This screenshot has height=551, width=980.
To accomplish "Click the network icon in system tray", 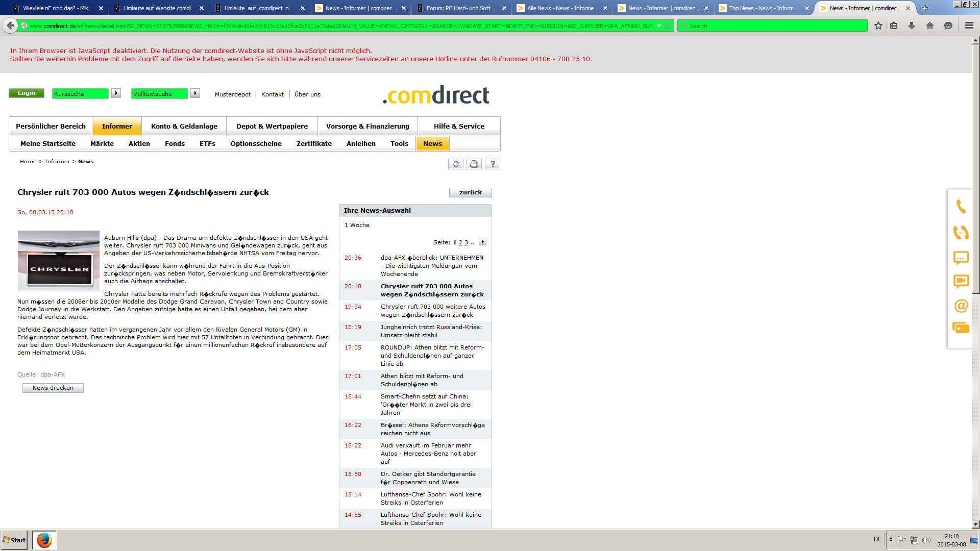I will (x=914, y=540).
